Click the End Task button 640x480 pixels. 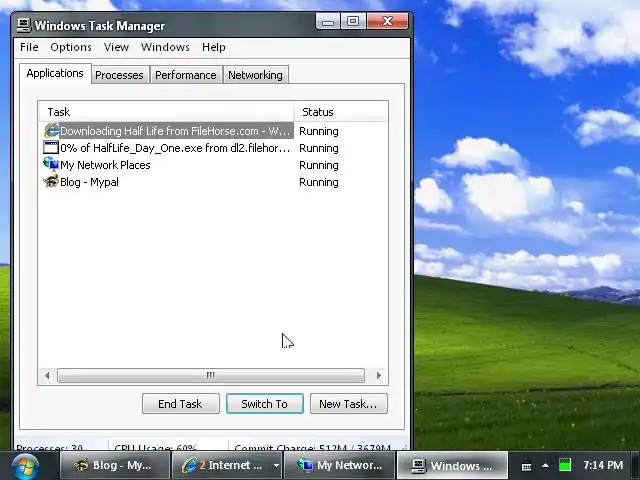[180, 404]
